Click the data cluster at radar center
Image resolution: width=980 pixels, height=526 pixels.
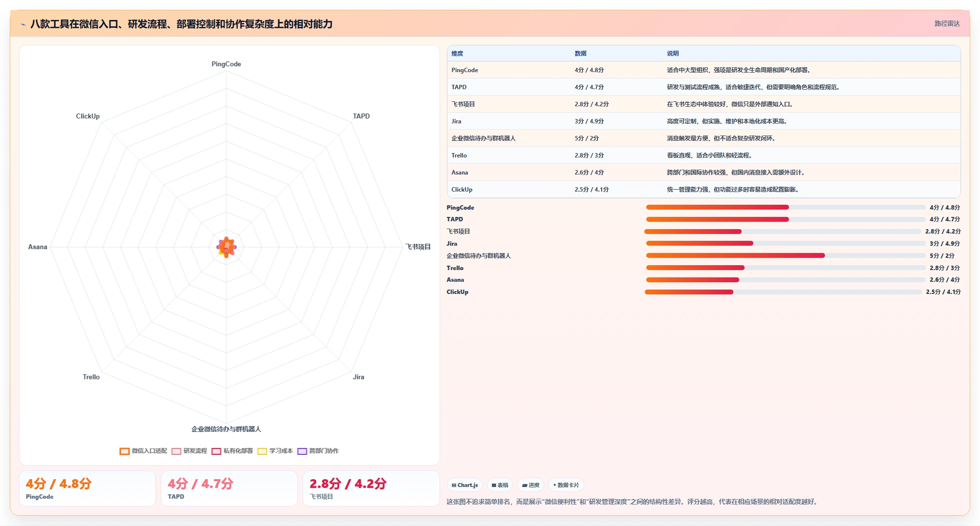pos(226,247)
